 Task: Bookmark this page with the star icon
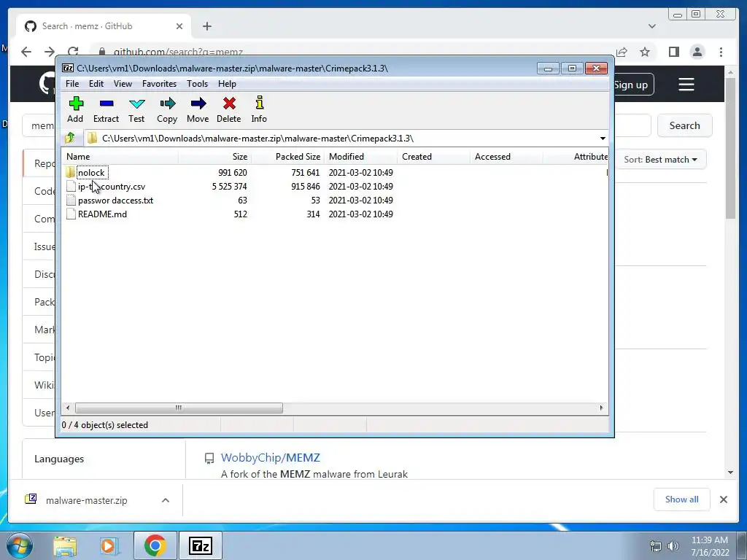645,52
